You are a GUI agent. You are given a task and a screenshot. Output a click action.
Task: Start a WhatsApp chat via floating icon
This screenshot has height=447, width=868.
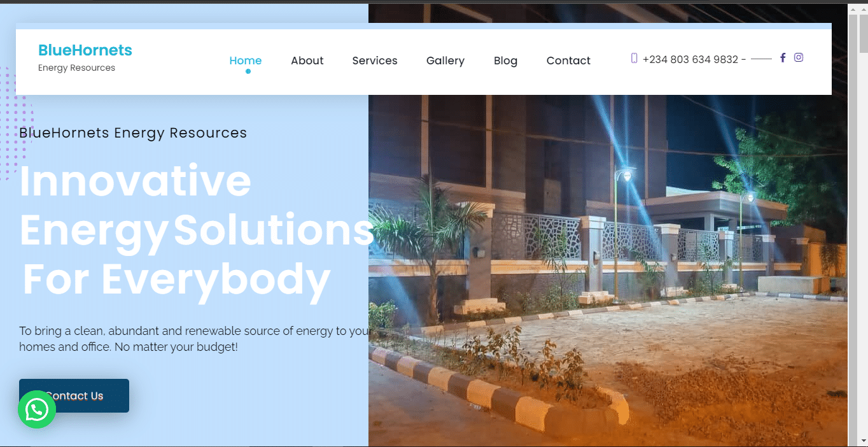[37, 409]
